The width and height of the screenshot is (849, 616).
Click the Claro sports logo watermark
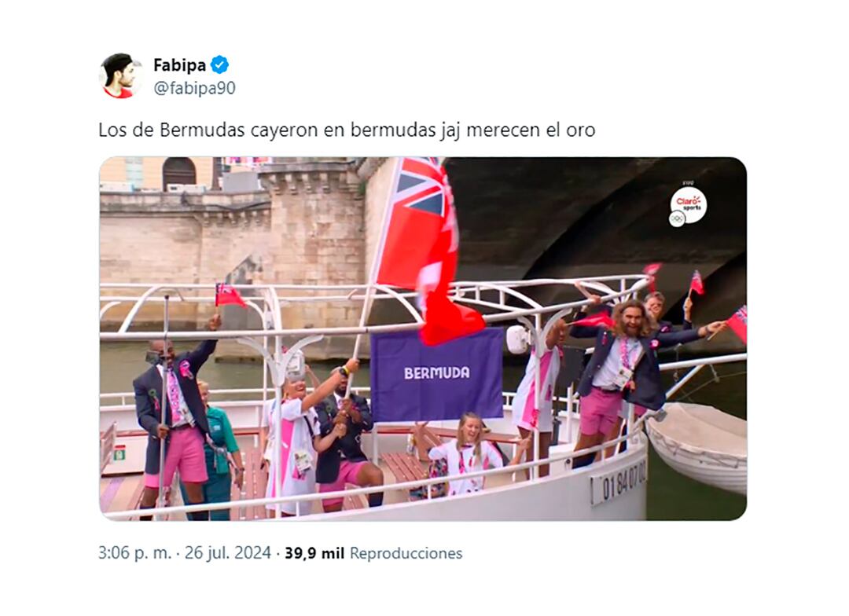tap(690, 204)
